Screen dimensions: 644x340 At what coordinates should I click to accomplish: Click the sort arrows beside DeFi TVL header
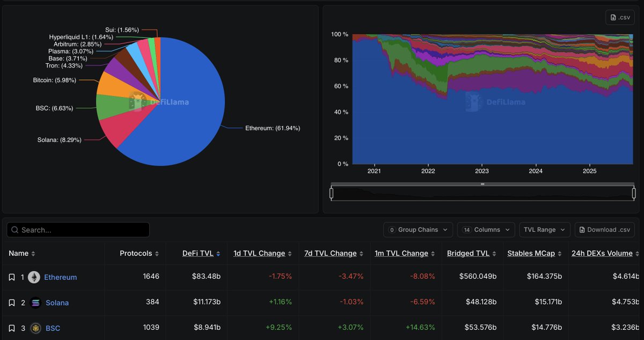pyautogui.click(x=218, y=253)
